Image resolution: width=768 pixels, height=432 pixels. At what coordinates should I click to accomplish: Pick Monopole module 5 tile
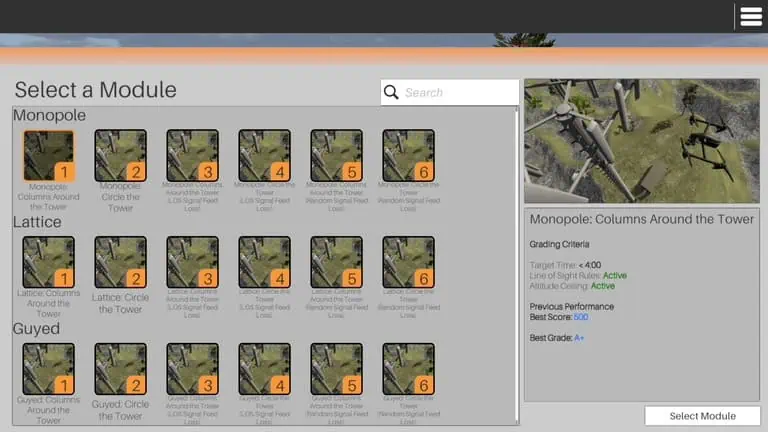[336, 156]
